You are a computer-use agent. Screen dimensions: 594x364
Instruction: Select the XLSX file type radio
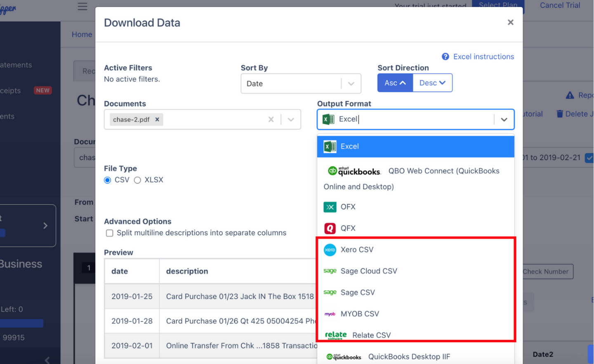[137, 180]
